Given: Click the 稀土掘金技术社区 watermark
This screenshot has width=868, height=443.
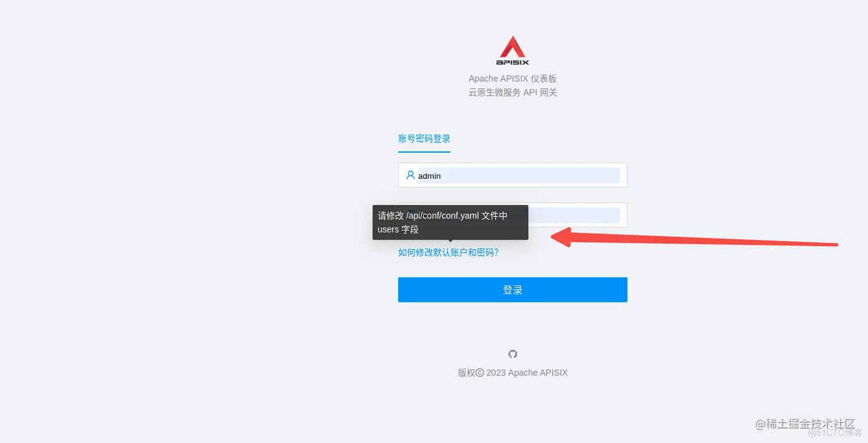Looking at the screenshot, I should pos(805,424).
